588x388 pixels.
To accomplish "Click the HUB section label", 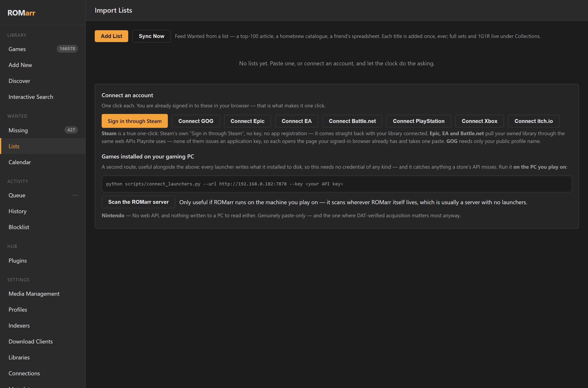I will pos(12,246).
